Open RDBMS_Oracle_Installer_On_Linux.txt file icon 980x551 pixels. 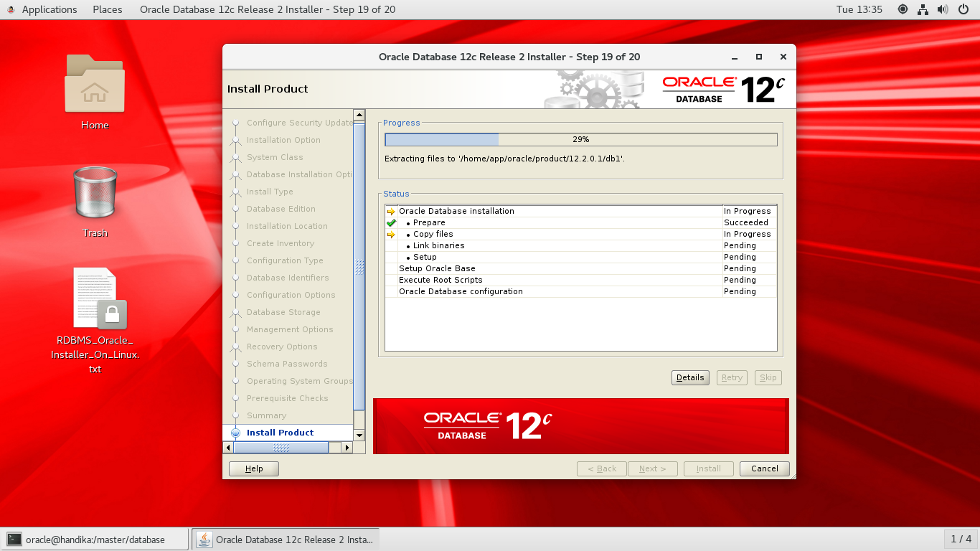coord(100,298)
